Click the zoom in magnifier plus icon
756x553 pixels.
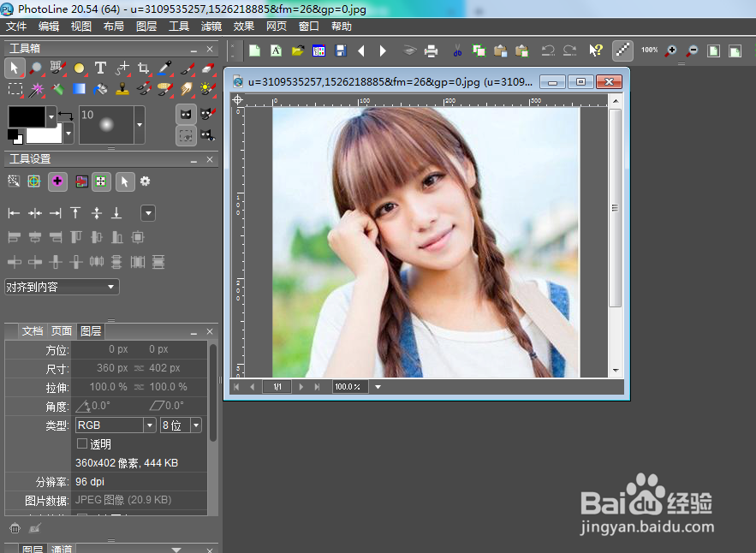(x=670, y=51)
